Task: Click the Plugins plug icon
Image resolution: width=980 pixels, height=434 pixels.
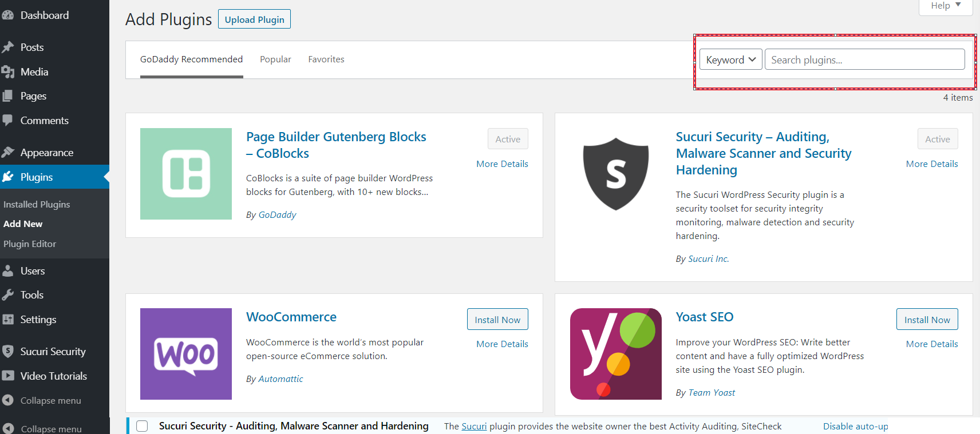Action: click(7, 177)
